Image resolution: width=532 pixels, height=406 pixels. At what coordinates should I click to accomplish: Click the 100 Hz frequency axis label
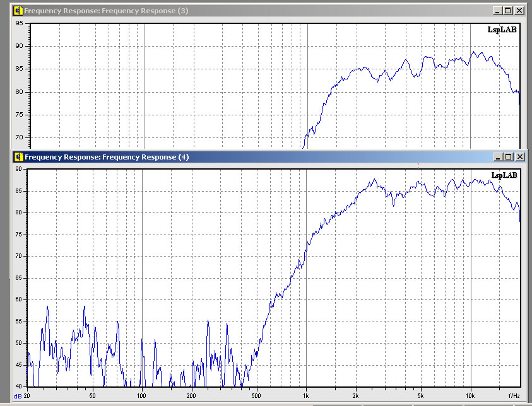pyautogui.click(x=141, y=396)
